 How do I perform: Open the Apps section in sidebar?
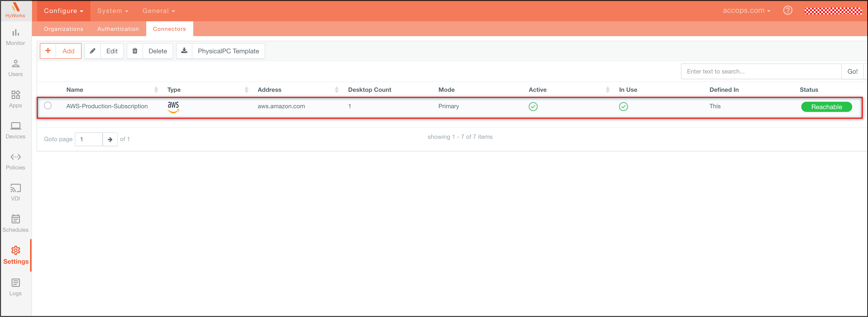click(x=16, y=99)
